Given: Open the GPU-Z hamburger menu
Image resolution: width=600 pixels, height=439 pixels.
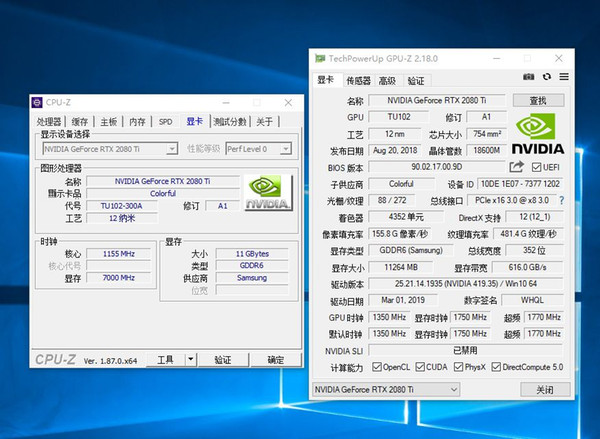Looking at the screenshot, I should tap(564, 77).
